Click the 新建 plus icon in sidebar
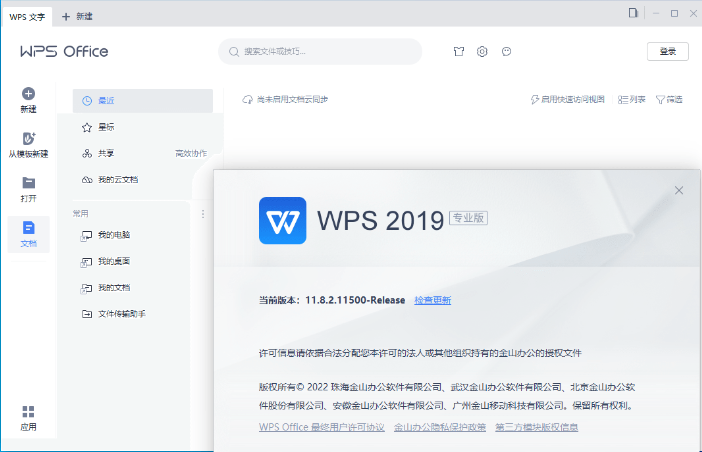The width and height of the screenshot is (702, 452). coord(28,94)
